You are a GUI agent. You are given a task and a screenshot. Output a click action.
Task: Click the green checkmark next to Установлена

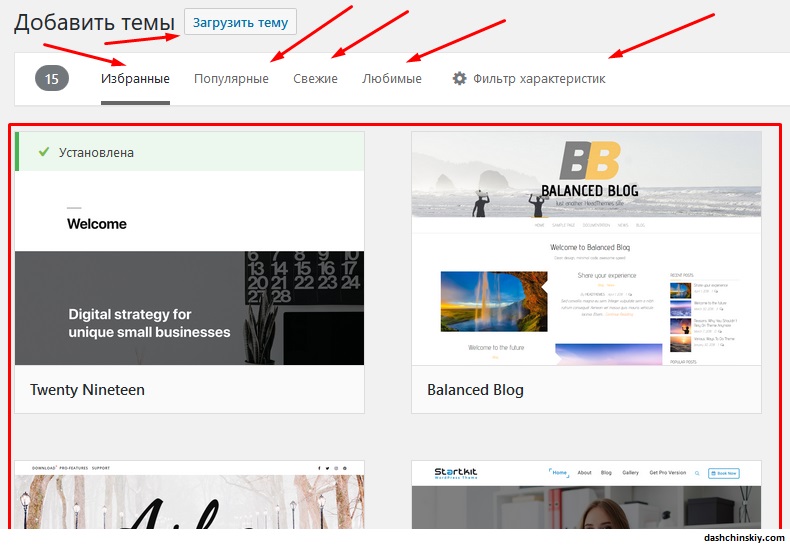43,152
